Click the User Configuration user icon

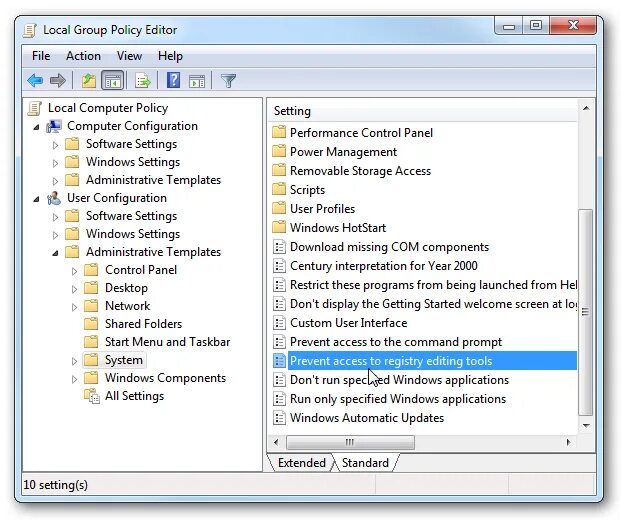[x=54, y=198]
